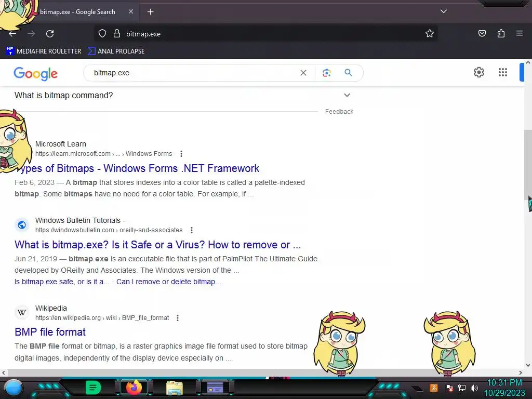This screenshot has height=399, width=532.
Task: Close the bitmap.exe Google Search tab
Action: coord(131,11)
